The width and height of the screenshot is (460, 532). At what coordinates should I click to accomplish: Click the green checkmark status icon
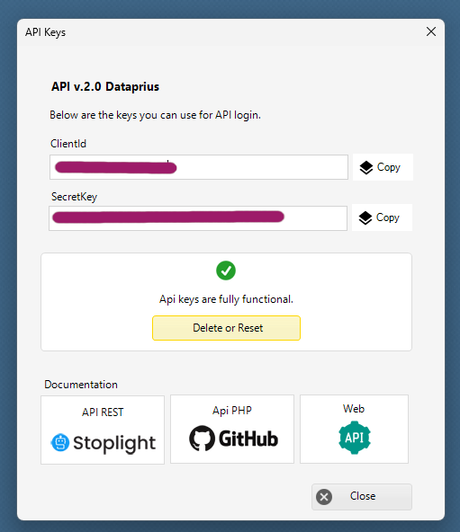226,270
